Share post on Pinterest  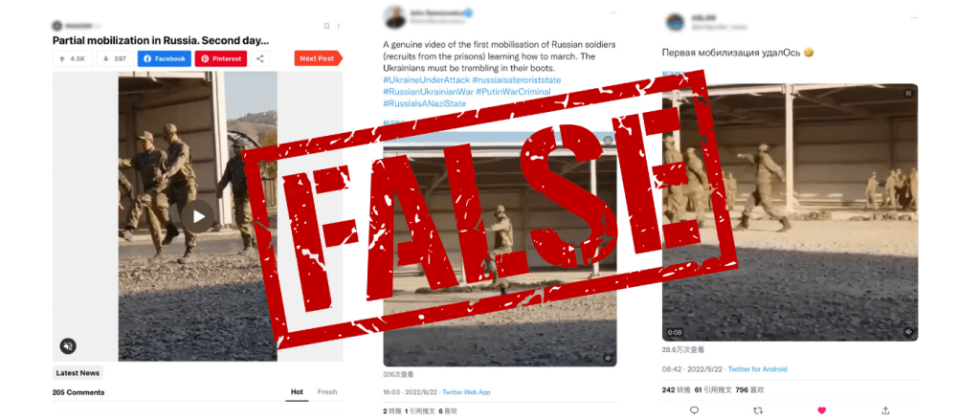[x=221, y=58]
